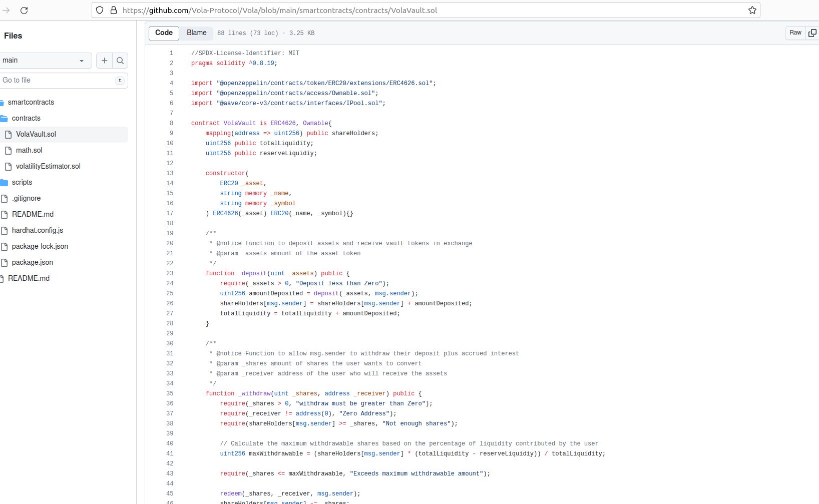Open the root README.md file

[29, 278]
